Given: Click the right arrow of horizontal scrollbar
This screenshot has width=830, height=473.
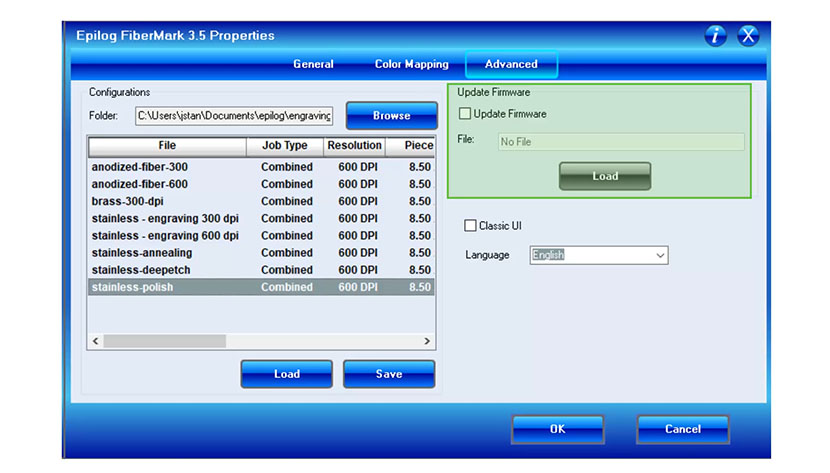Looking at the screenshot, I should (428, 341).
